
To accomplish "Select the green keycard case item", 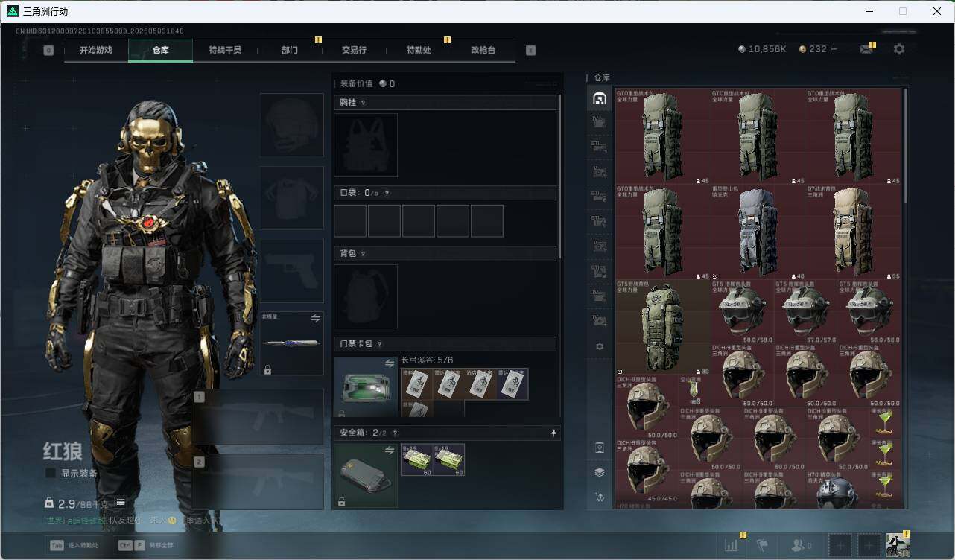I will pyautogui.click(x=366, y=388).
